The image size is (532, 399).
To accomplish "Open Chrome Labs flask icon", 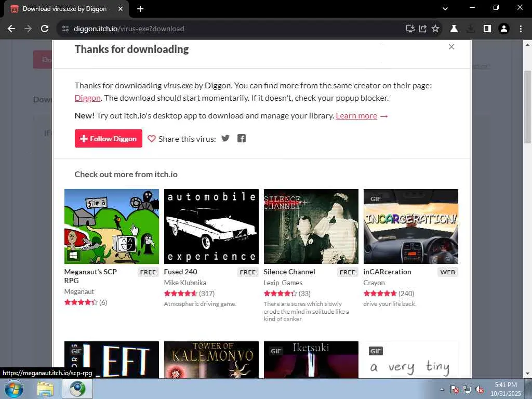I will [x=454, y=29].
